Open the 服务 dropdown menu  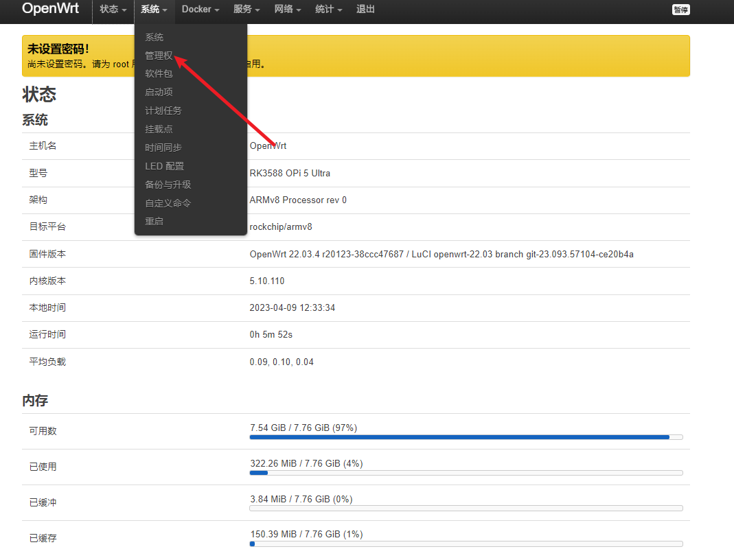[x=246, y=10]
